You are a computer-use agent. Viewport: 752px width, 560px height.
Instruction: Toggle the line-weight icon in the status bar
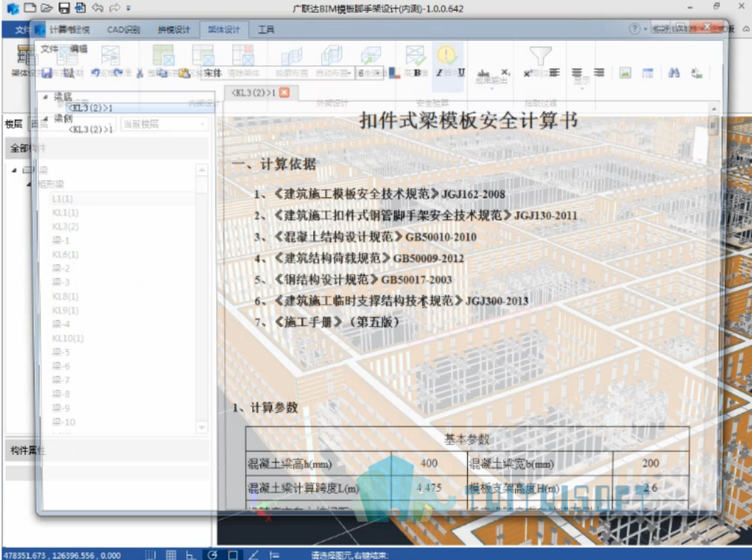[x=274, y=555]
